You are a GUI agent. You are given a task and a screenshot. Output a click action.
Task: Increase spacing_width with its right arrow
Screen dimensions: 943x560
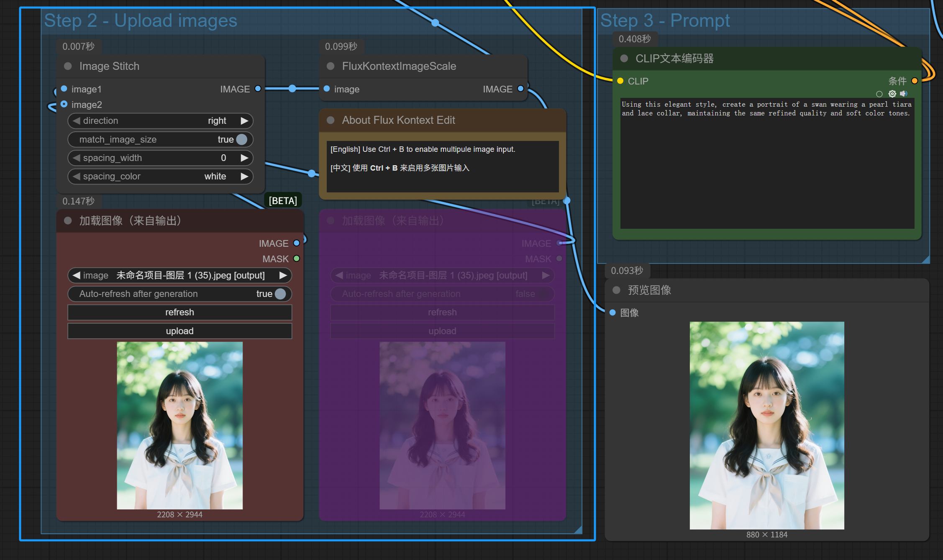coord(244,158)
